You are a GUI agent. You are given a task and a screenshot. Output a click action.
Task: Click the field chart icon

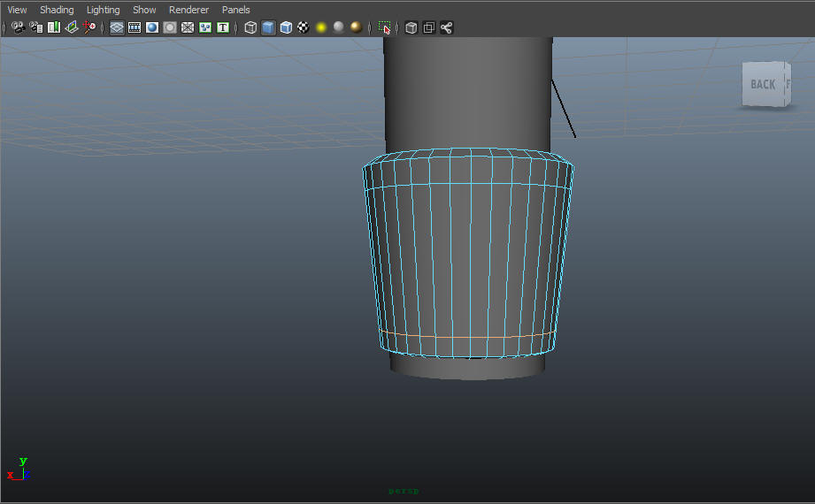[188, 27]
